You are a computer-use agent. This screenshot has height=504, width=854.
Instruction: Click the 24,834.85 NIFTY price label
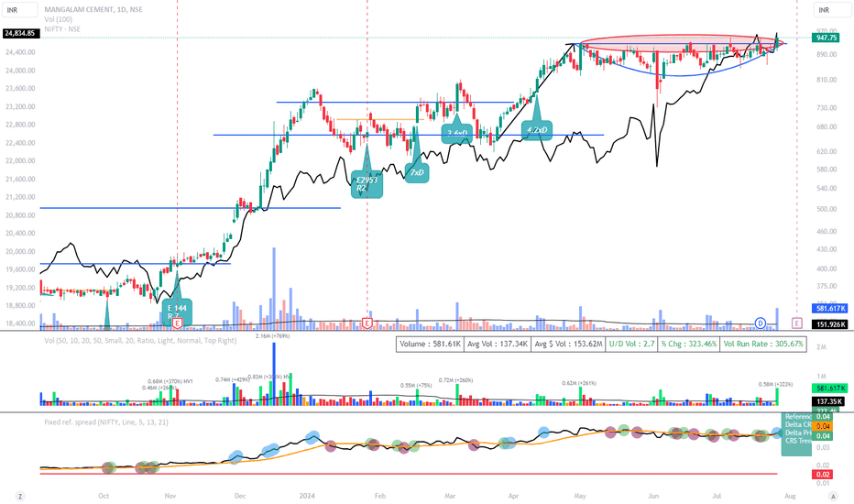tap(20, 33)
